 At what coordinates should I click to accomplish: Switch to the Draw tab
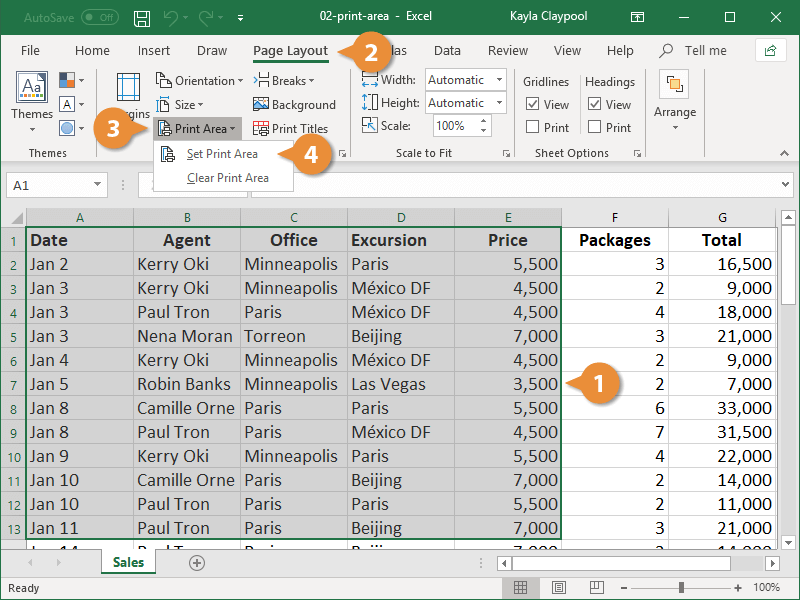212,51
